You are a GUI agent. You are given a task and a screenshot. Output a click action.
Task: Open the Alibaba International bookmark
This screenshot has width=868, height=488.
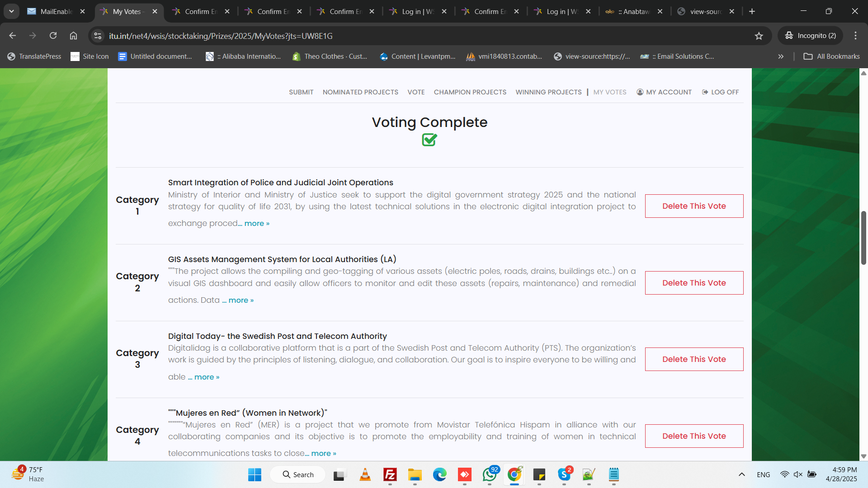243,56
